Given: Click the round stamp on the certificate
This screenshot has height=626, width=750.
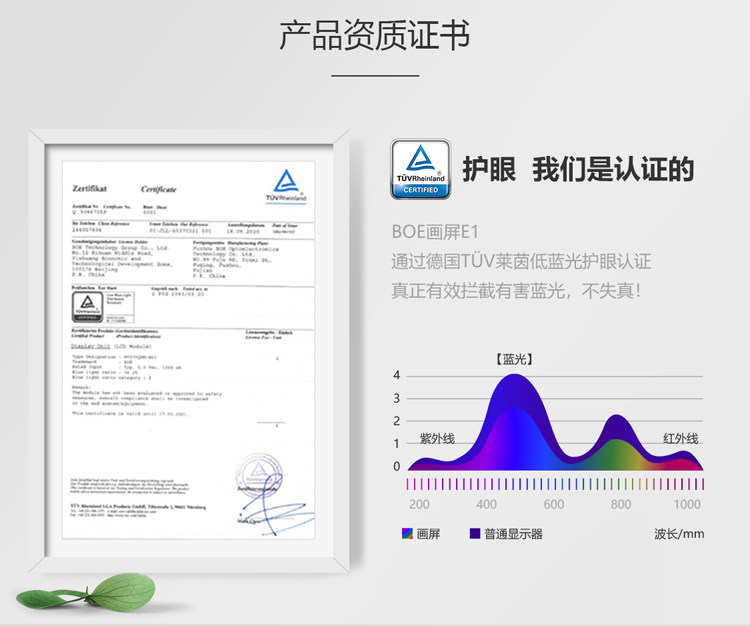Looking at the screenshot, I should point(259,474).
